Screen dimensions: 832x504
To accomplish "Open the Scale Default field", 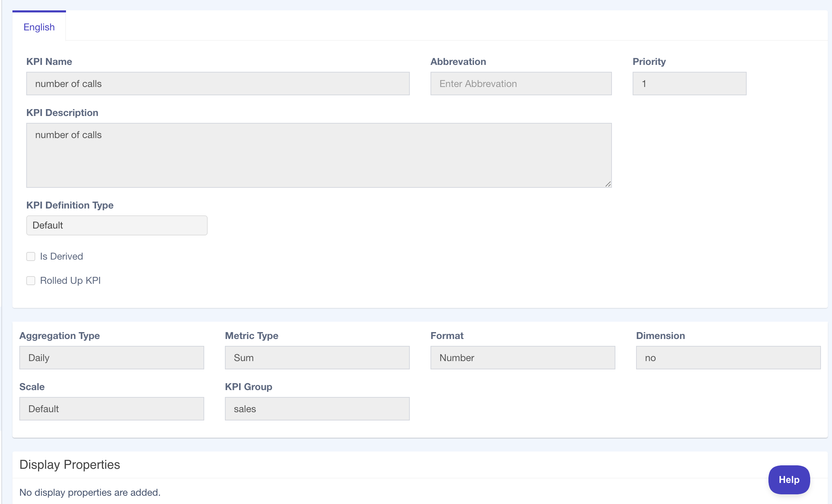I will coord(112,409).
